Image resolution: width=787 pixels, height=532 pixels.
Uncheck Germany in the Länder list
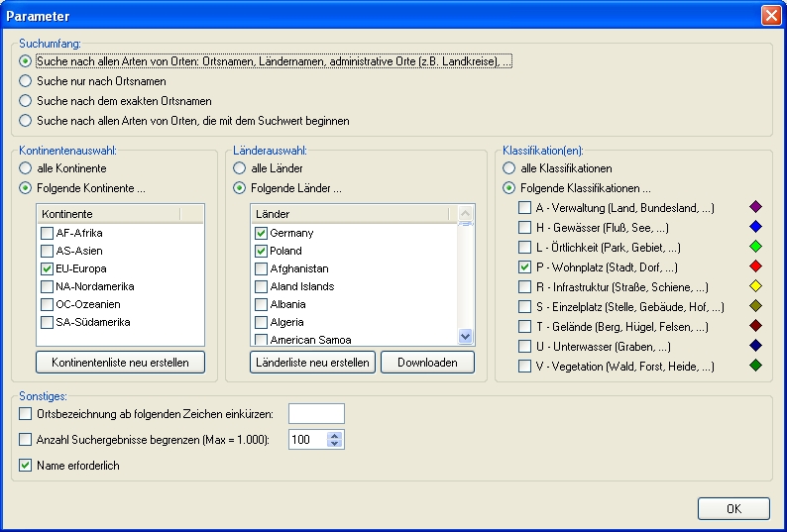(x=261, y=233)
